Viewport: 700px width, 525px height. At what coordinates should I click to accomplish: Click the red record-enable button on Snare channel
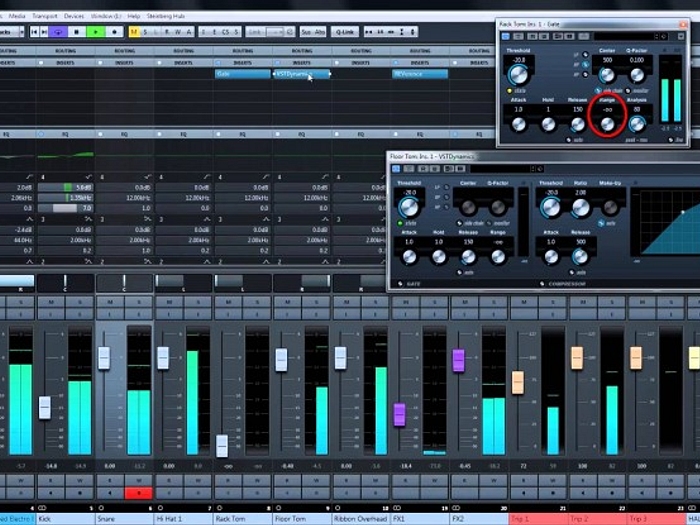point(138,492)
